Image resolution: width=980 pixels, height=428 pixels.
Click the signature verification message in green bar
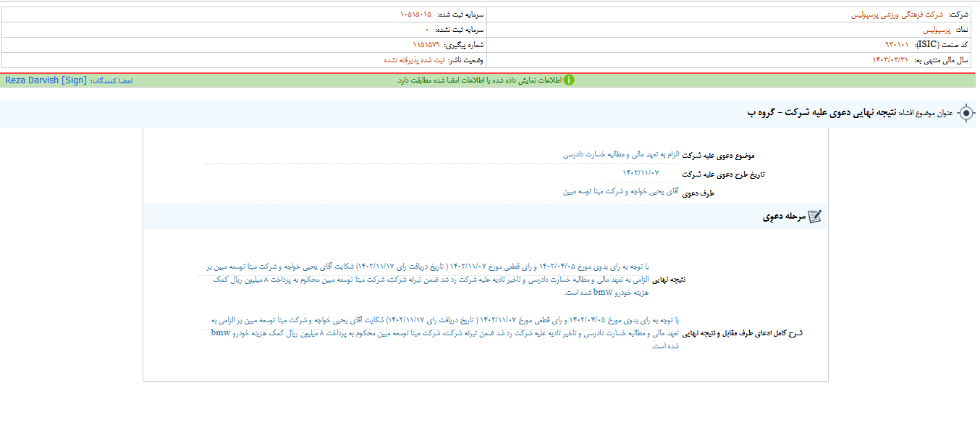(479, 80)
